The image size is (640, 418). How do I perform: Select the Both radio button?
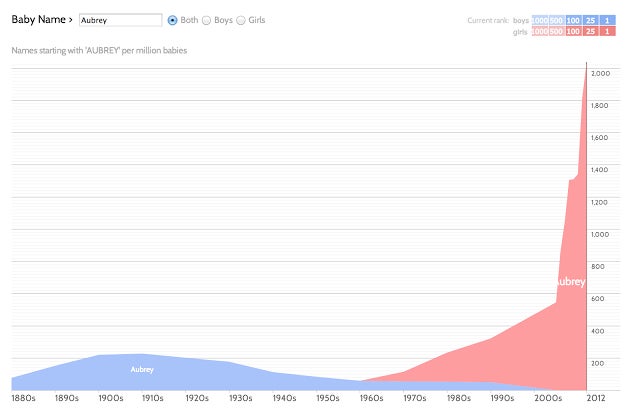coord(173,20)
